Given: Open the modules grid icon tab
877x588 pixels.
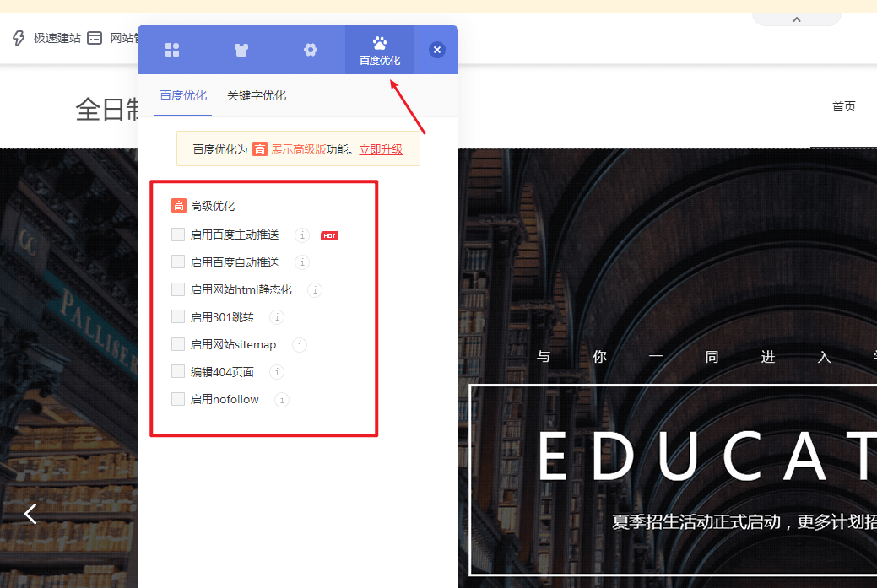Looking at the screenshot, I should click(x=172, y=50).
